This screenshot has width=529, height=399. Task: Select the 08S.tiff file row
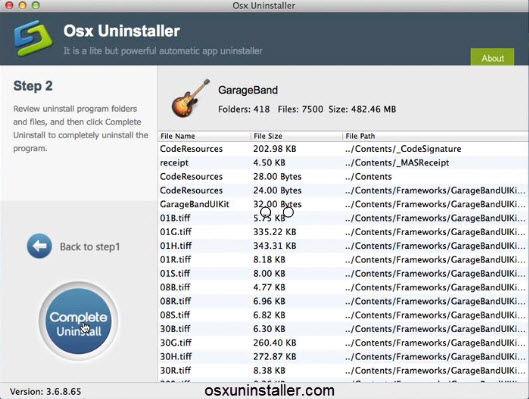343,315
